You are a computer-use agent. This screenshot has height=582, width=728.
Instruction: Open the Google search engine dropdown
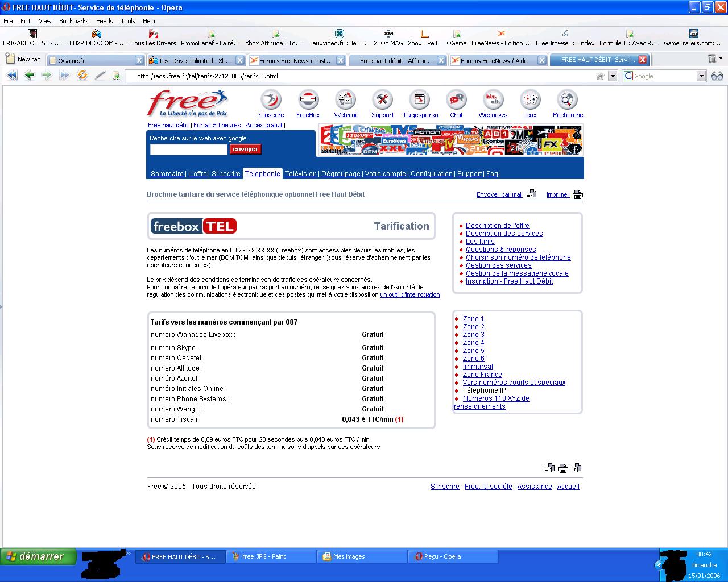click(x=701, y=76)
